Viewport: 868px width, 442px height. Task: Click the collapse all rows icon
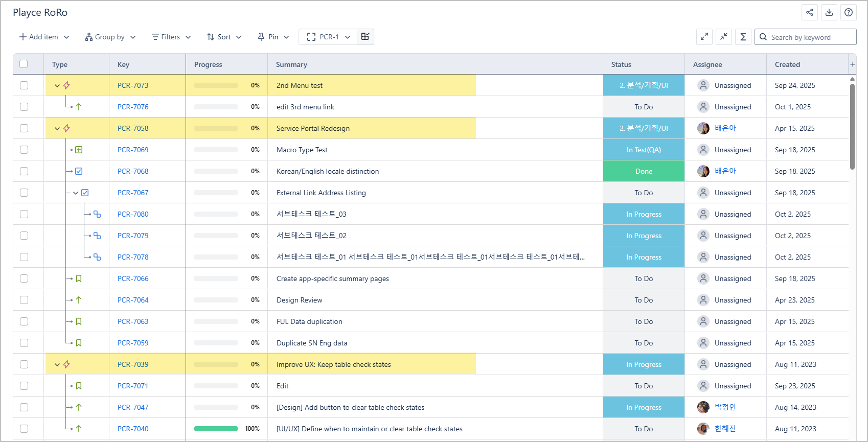pos(724,37)
